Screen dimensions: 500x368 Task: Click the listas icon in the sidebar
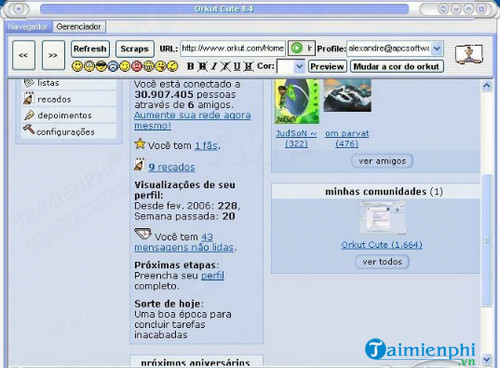[29, 83]
